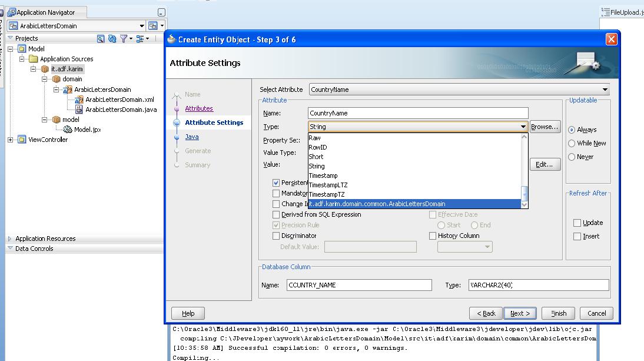Select the While New updatable radio button
Viewport: 644px width, 361px height.
coord(572,143)
